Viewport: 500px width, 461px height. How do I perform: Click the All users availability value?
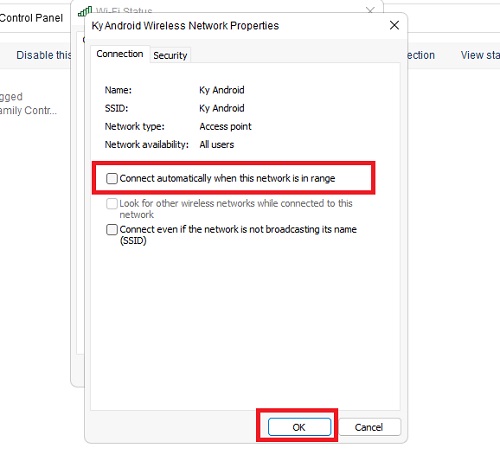point(217,145)
